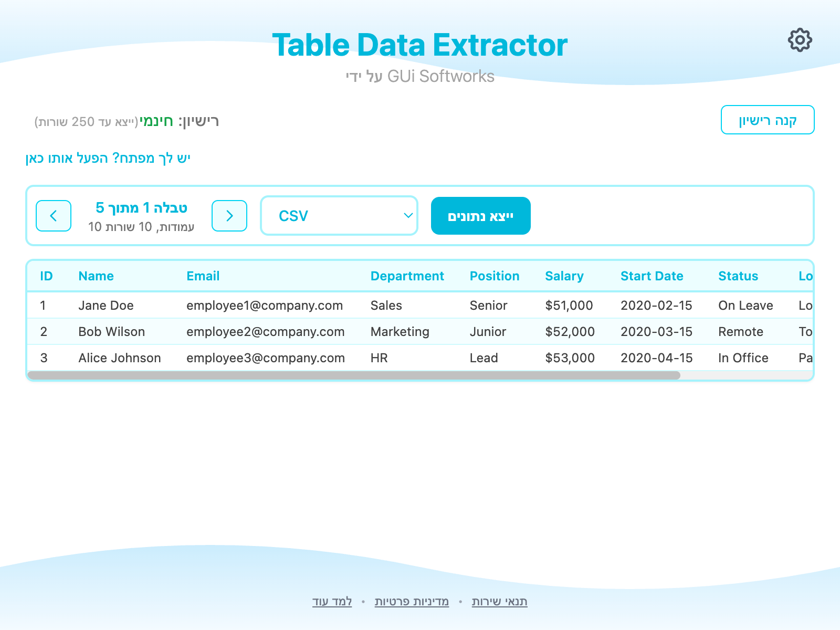Click the Email column header
This screenshot has height=630, width=840.
pyautogui.click(x=203, y=276)
